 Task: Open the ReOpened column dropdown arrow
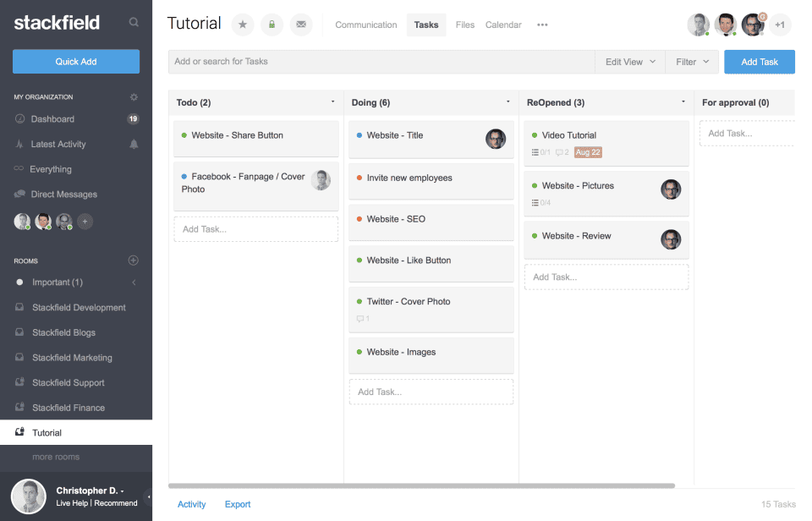pyautogui.click(x=683, y=101)
